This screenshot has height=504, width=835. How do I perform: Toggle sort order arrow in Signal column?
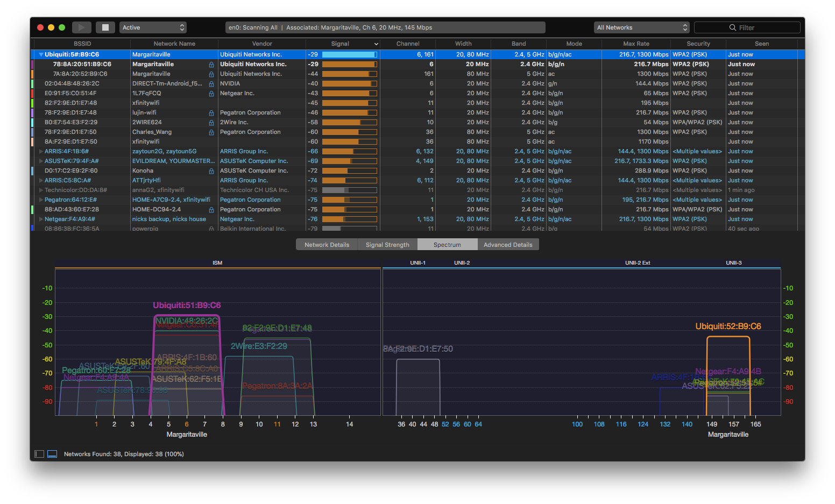coord(376,44)
